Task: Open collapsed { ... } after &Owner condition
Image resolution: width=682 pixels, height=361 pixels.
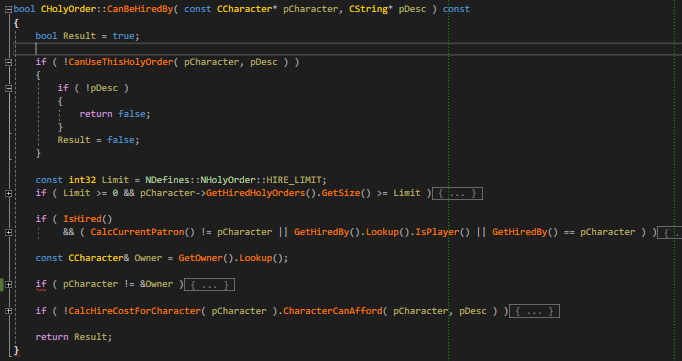Action: 210,284
